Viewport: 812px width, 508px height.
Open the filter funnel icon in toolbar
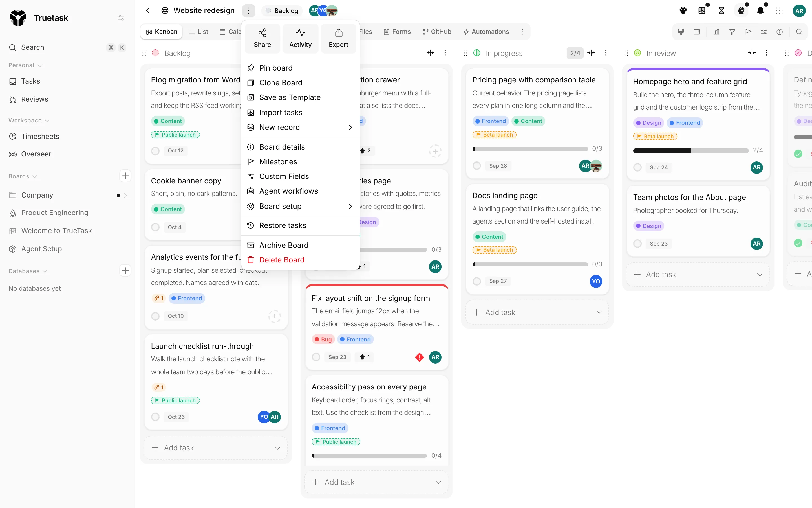[732, 32]
